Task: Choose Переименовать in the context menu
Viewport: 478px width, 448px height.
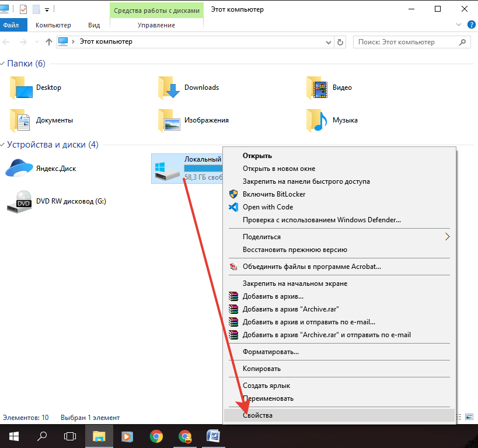Action: click(340, 398)
